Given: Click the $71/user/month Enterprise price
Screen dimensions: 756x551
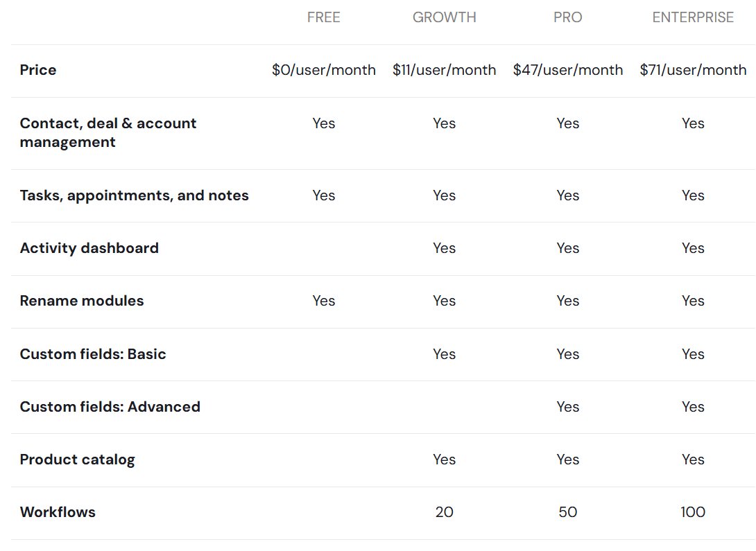Looking at the screenshot, I should pyautogui.click(x=692, y=70).
